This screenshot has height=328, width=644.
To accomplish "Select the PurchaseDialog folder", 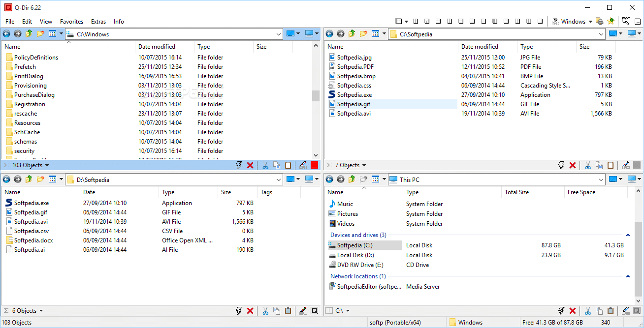I will click(34, 95).
